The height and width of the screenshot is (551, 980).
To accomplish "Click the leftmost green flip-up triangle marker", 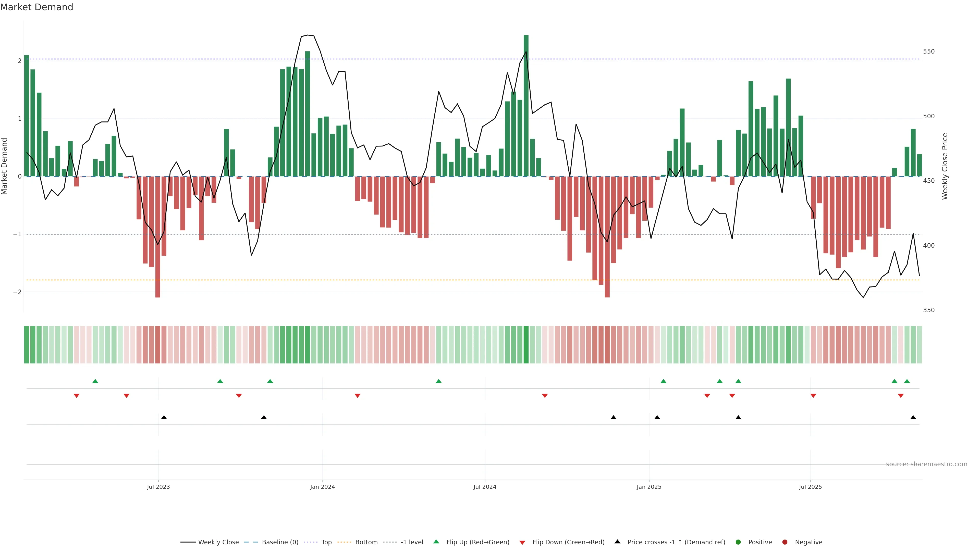I will (95, 381).
